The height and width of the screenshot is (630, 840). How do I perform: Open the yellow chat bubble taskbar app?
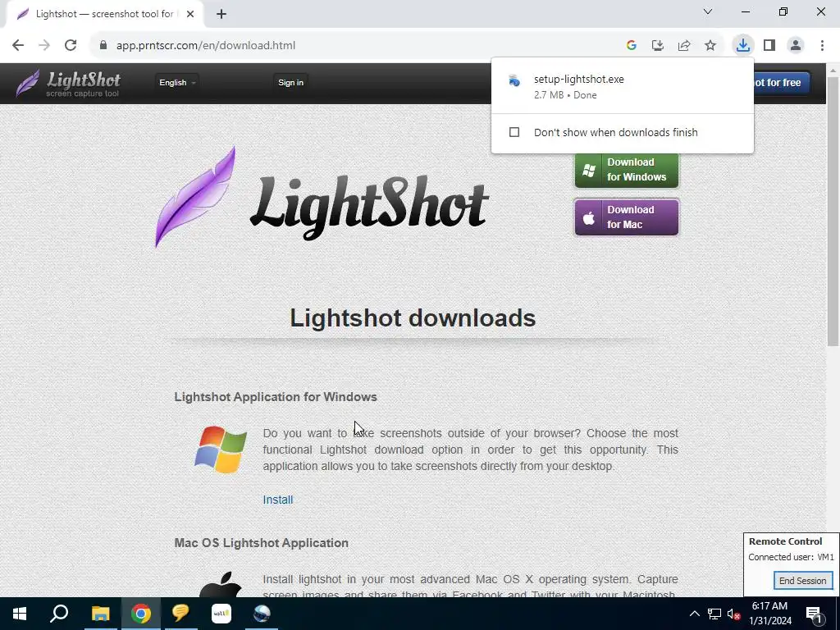click(x=180, y=614)
